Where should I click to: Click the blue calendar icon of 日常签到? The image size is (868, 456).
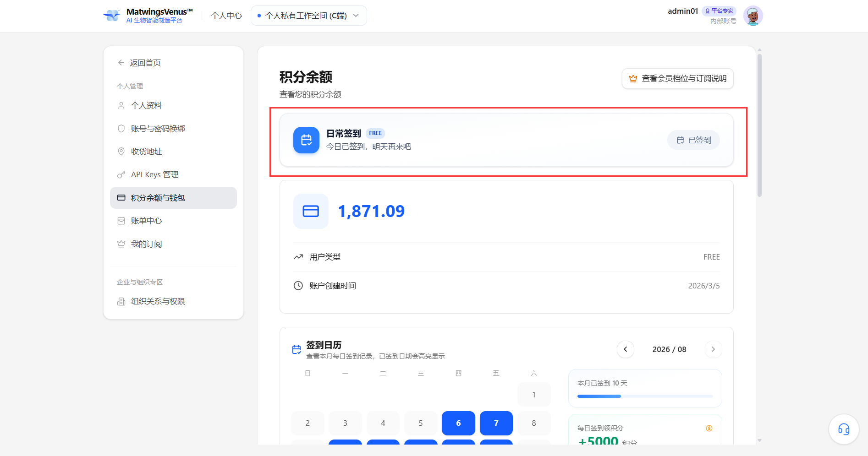[306, 140]
